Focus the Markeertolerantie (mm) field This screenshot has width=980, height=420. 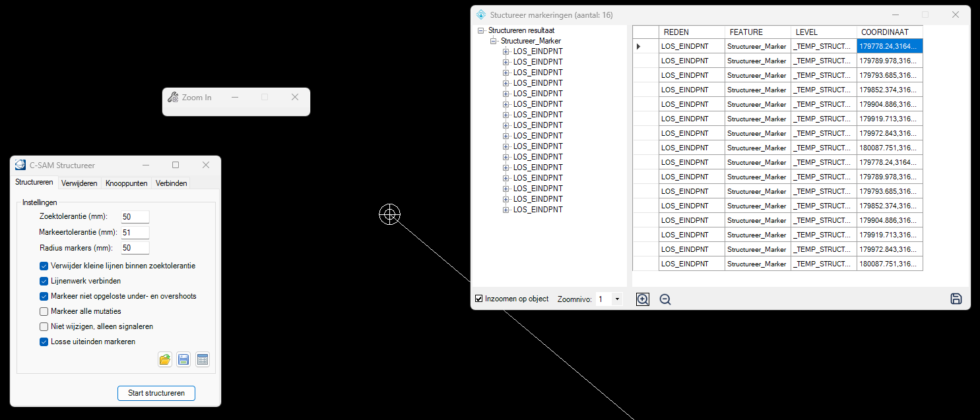tap(135, 232)
